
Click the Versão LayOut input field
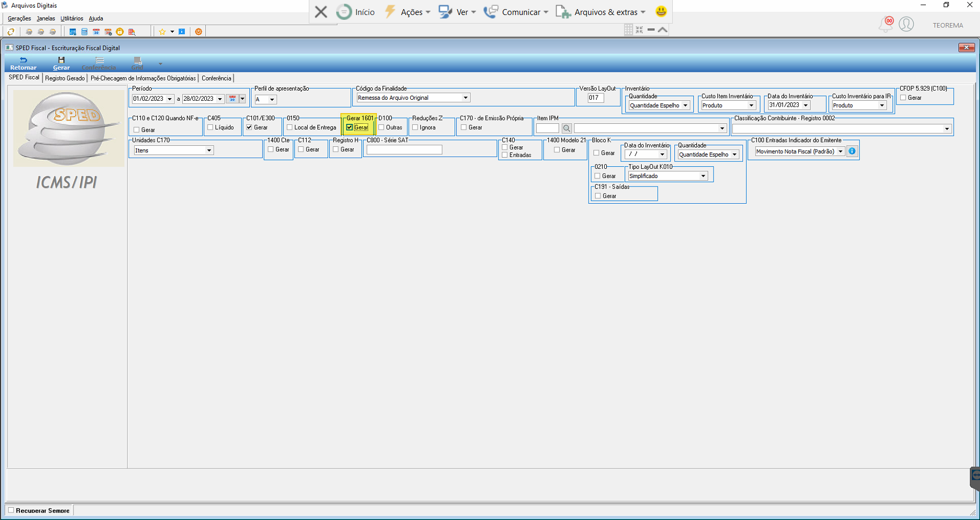coord(595,98)
